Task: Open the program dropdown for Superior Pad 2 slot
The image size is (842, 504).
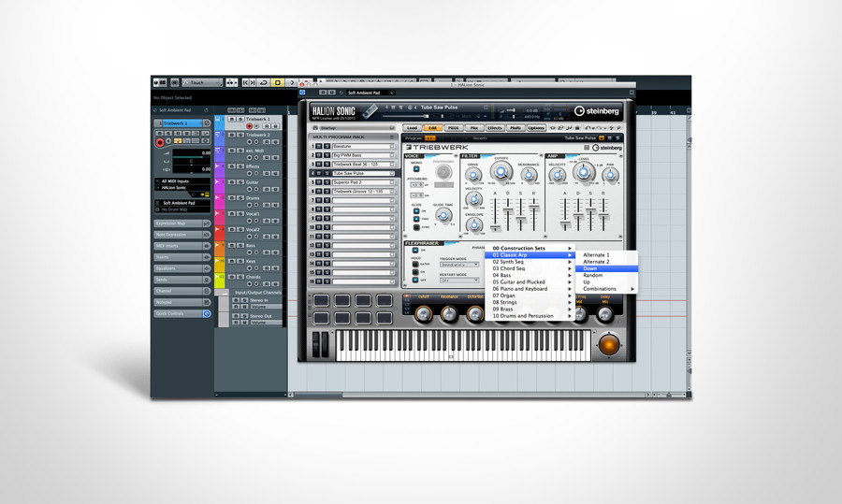Action: pyautogui.click(x=392, y=182)
